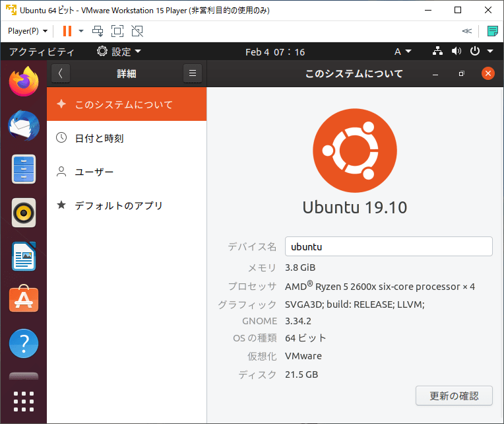
Task: Open LibreOffice Writer from the dock
Action: (24, 256)
